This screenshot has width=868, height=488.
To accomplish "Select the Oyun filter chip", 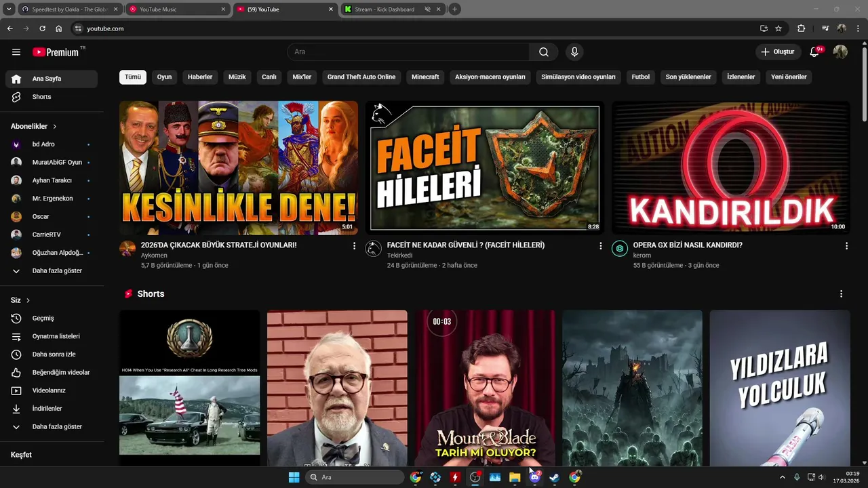I will coord(165,77).
